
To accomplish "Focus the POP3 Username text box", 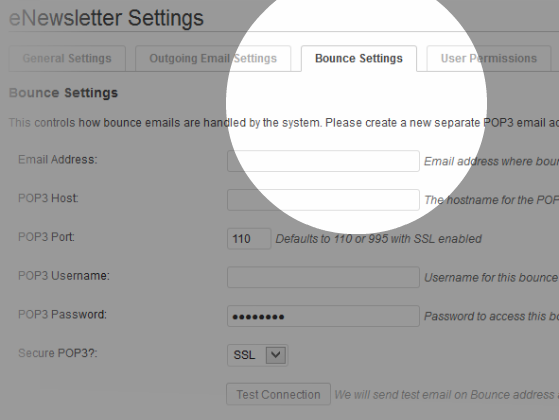I will point(323,277).
